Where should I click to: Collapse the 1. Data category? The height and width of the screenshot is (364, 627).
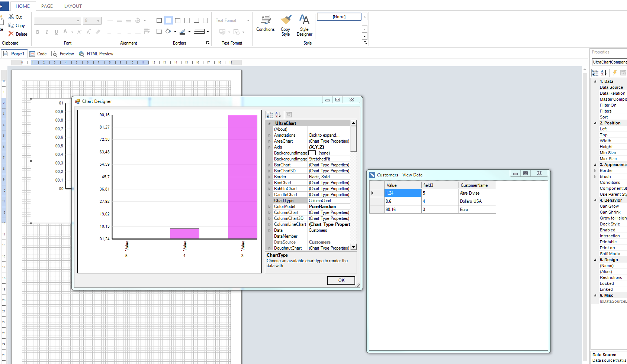point(595,81)
